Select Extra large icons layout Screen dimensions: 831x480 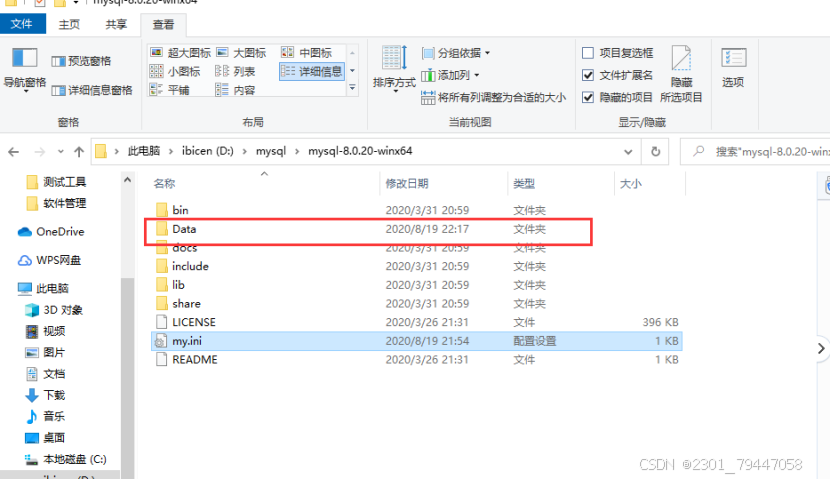tap(180, 53)
